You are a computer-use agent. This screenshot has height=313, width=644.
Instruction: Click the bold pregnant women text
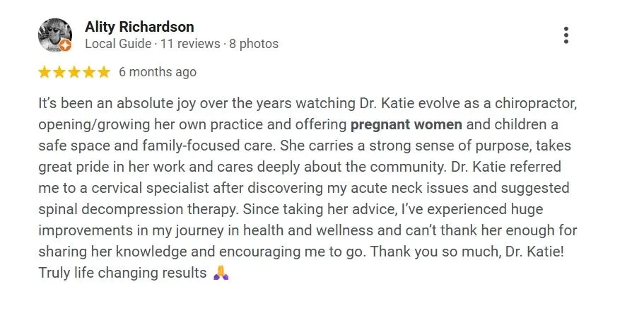pos(406,124)
